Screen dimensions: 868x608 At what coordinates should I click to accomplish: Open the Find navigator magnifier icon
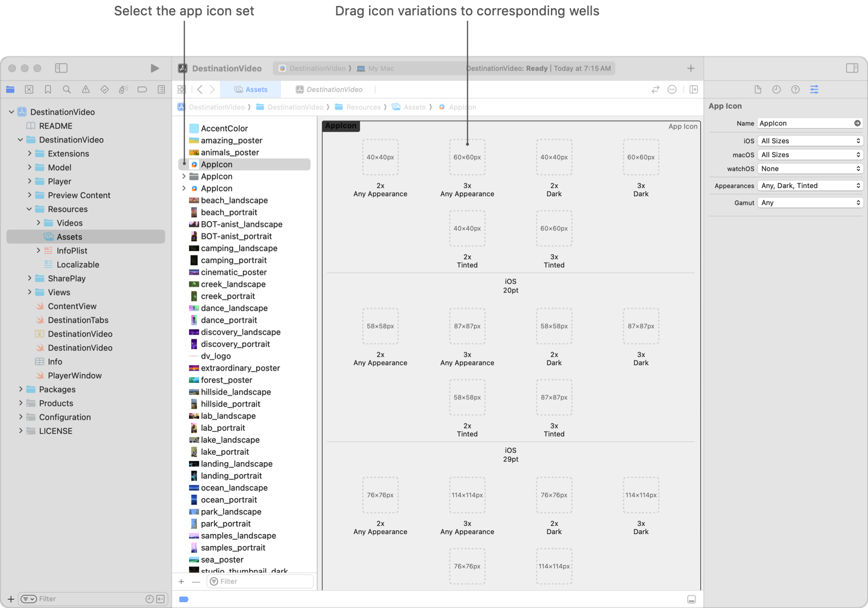coord(67,90)
